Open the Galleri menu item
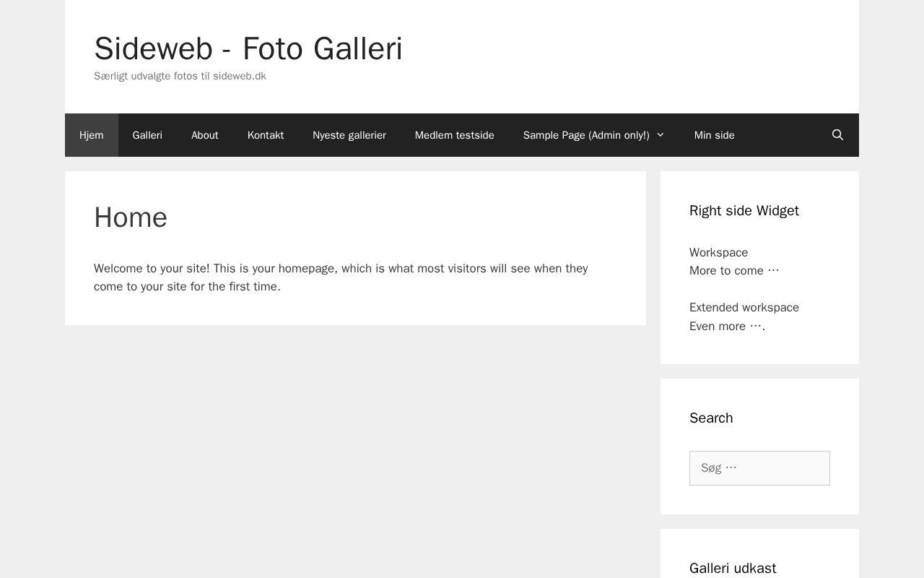Image resolution: width=924 pixels, height=578 pixels. pyautogui.click(x=147, y=135)
